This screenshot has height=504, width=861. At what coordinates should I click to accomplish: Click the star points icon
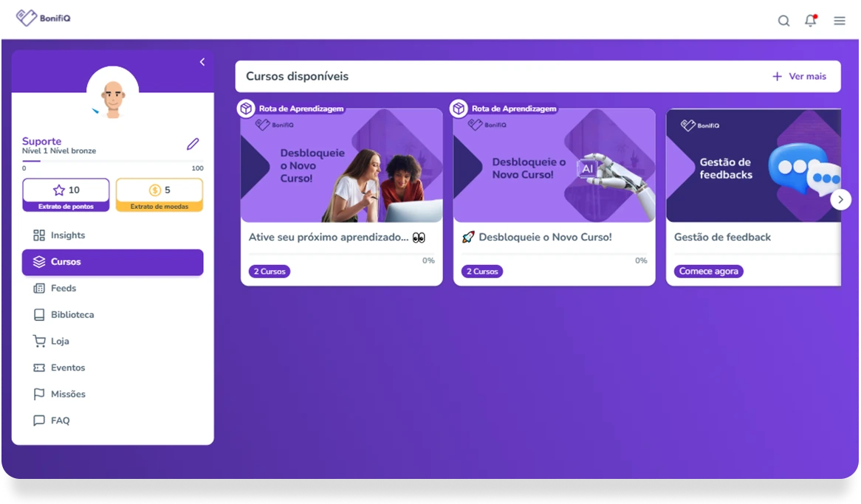pyautogui.click(x=59, y=190)
